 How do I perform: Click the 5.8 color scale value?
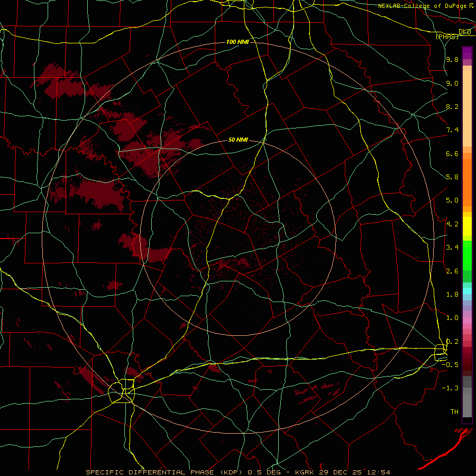pyautogui.click(x=452, y=177)
